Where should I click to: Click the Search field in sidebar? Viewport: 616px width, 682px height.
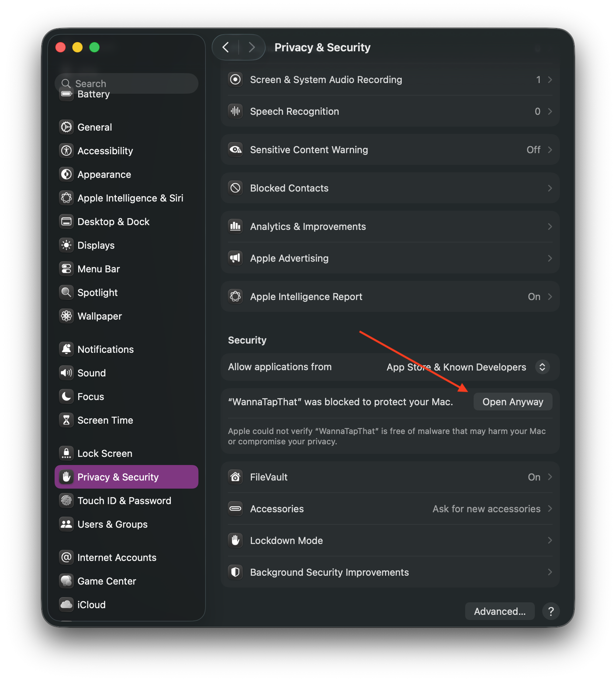(x=127, y=83)
